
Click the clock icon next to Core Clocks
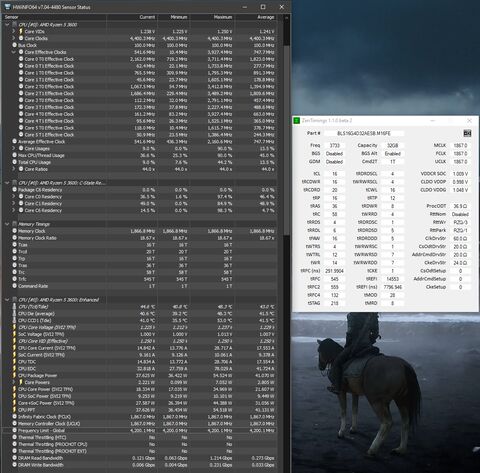(x=21, y=38)
